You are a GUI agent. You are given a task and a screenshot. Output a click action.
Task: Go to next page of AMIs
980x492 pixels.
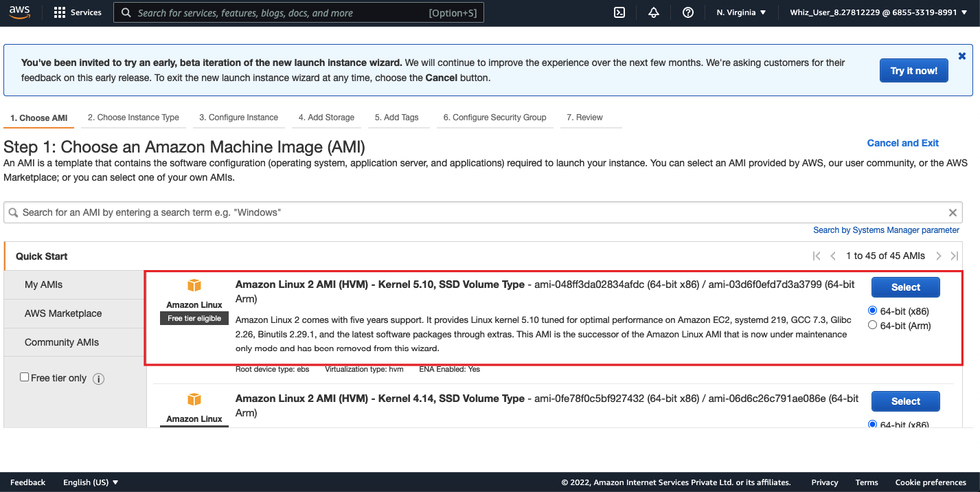[939, 256]
